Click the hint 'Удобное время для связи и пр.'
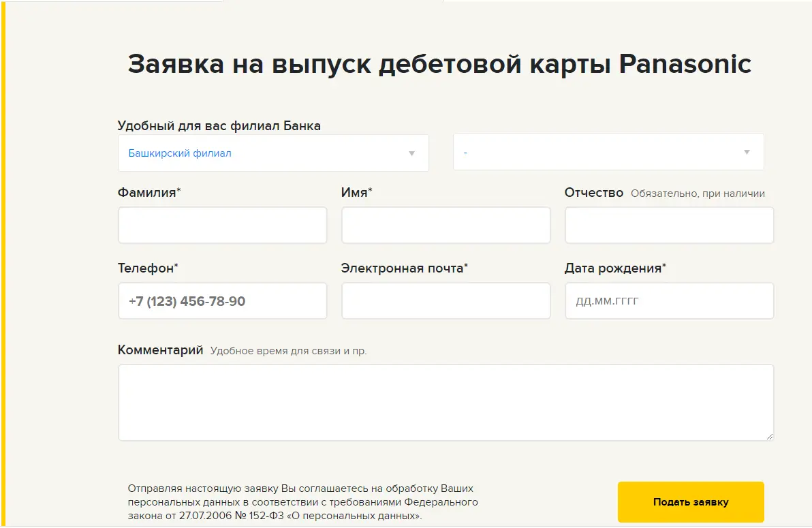The width and height of the screenshot is (812, 528). (x=288, y=352)
